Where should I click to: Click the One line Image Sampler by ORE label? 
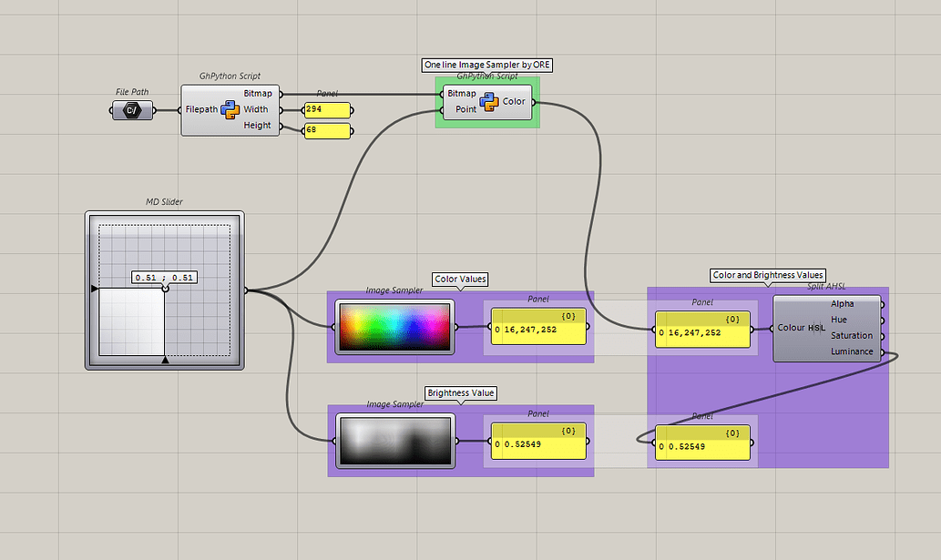[x=487, y=66]
